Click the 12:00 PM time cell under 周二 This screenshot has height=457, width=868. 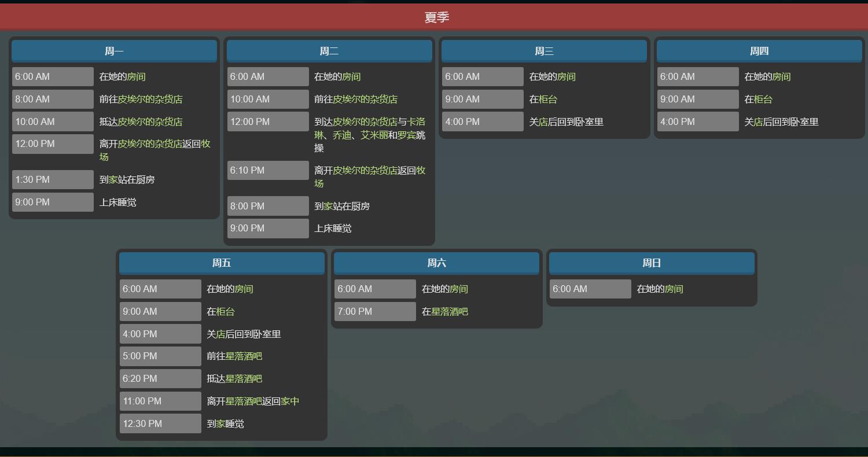[268, 121]
